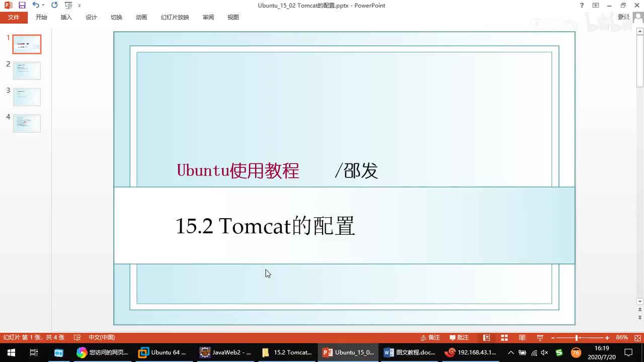644x362 pixels.
Task: Start Slide Show from status bar
Action: pos(540,337)
